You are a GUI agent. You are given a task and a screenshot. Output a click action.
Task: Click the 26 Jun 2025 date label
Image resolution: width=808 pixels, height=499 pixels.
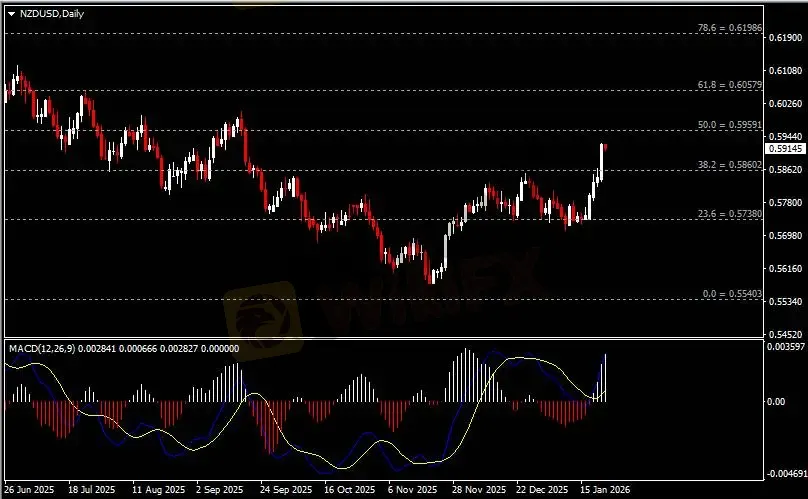point(29,490)
